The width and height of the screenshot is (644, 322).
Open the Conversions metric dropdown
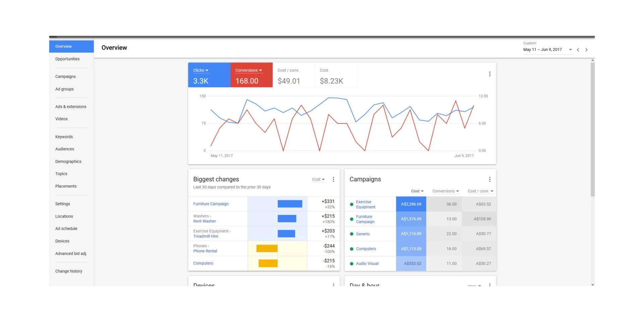[x=248, y=70]
